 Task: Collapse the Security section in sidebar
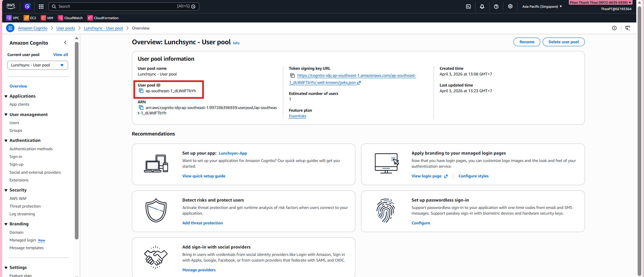(x=6, y=190)
